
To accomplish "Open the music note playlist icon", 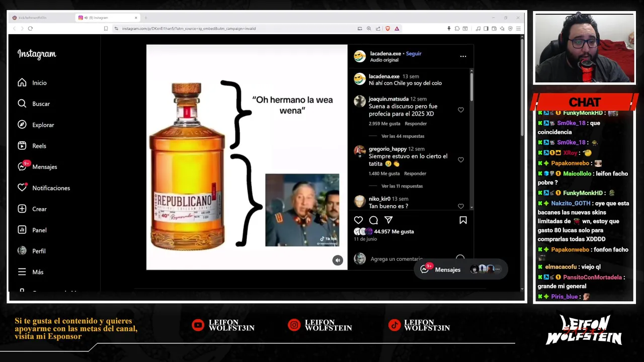I will [478, 29].
